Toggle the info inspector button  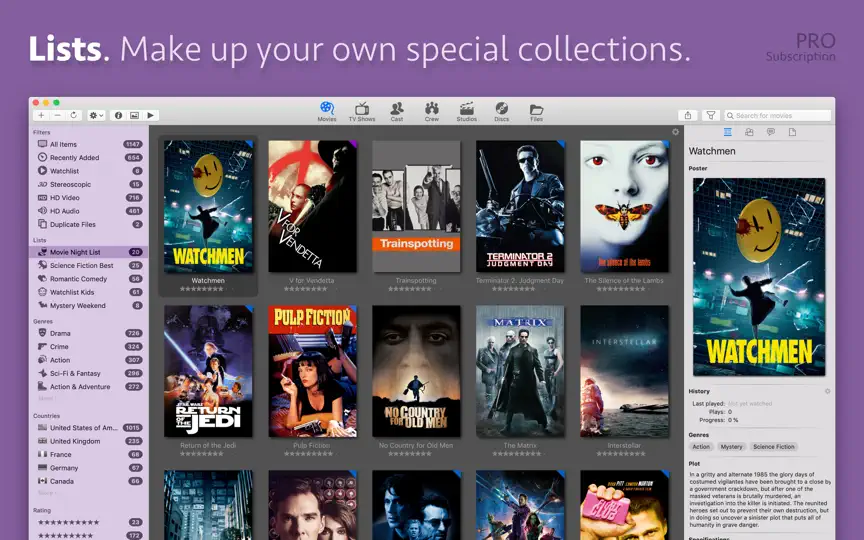tap(118, 115)
